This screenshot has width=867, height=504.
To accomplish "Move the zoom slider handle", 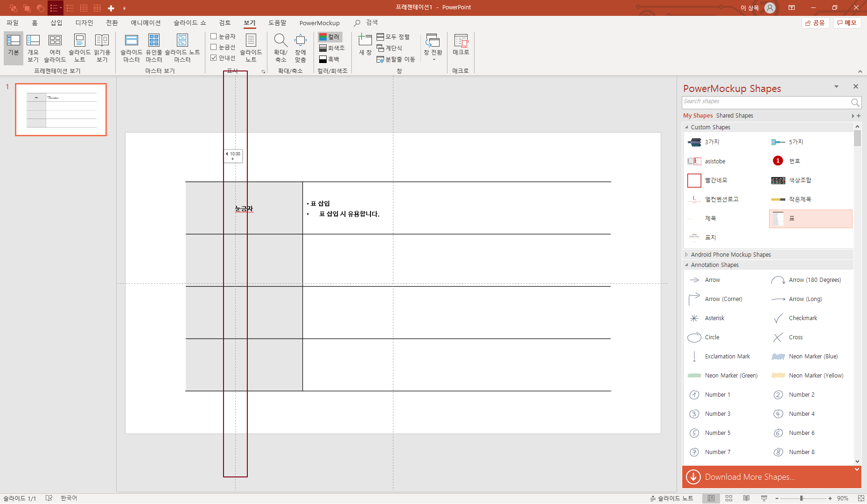I will [801, 498].
